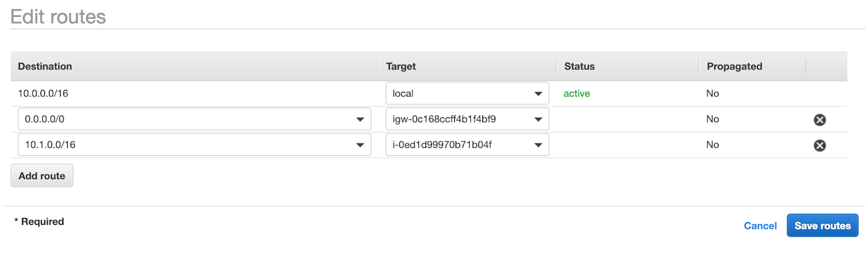Click the Target column header
The width and height of the screenshot is (868, 262).
(401, 66)
